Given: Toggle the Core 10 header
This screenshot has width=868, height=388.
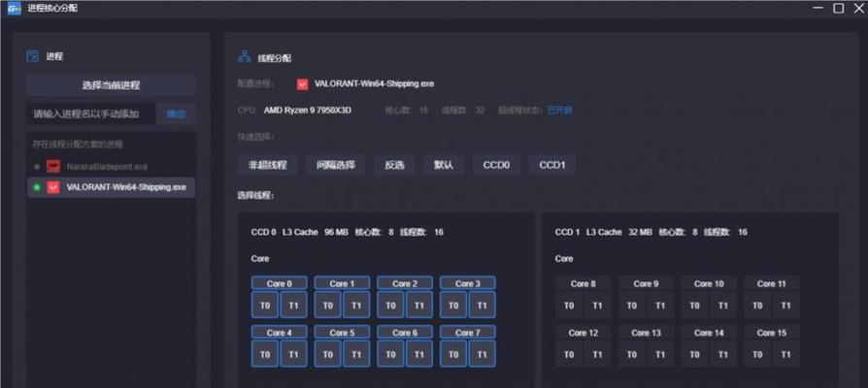Looking at the screenshot, I should (x=709, y=283).
